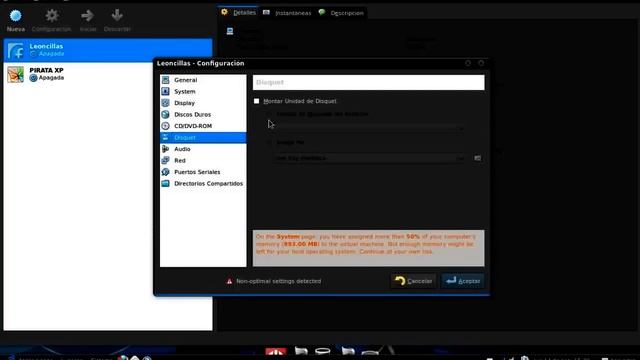The image size is (640, 360).
Task: Open the Discos Duros settings category
Action: coord(203,114)
